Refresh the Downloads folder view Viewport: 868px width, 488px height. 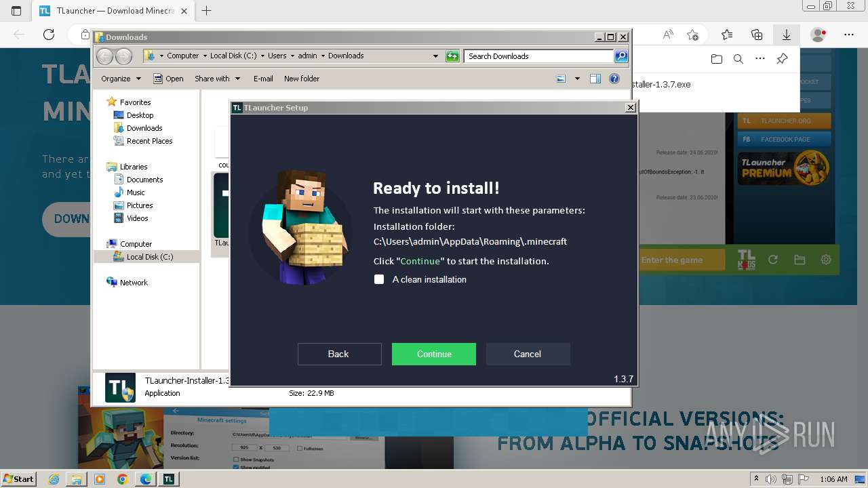tap(452, 56)
